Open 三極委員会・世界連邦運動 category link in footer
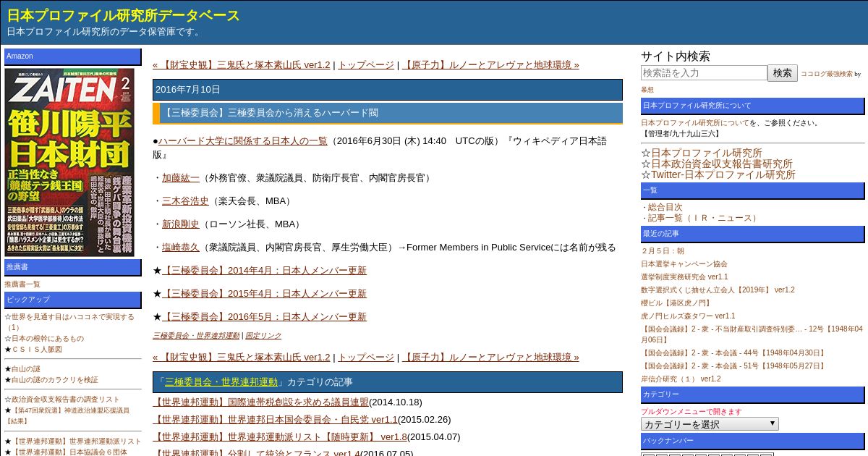The image size is (868, 456). pyautogui.click(x=195, y=335)
